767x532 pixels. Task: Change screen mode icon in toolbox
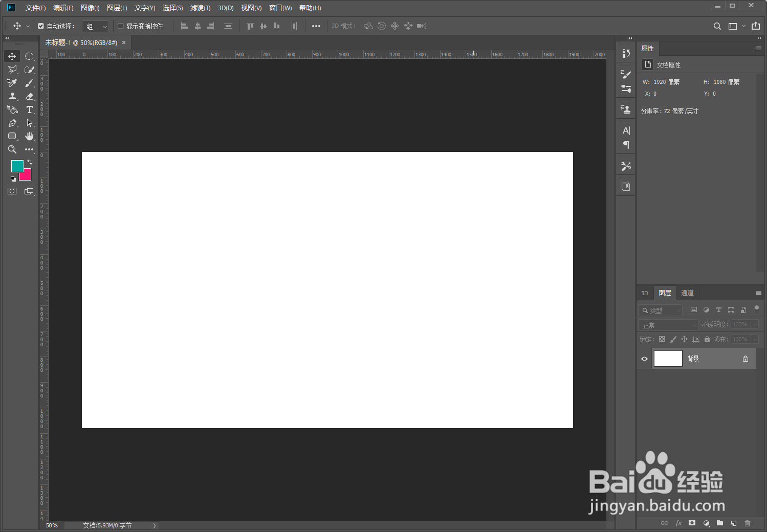click(x=29, y=191)
